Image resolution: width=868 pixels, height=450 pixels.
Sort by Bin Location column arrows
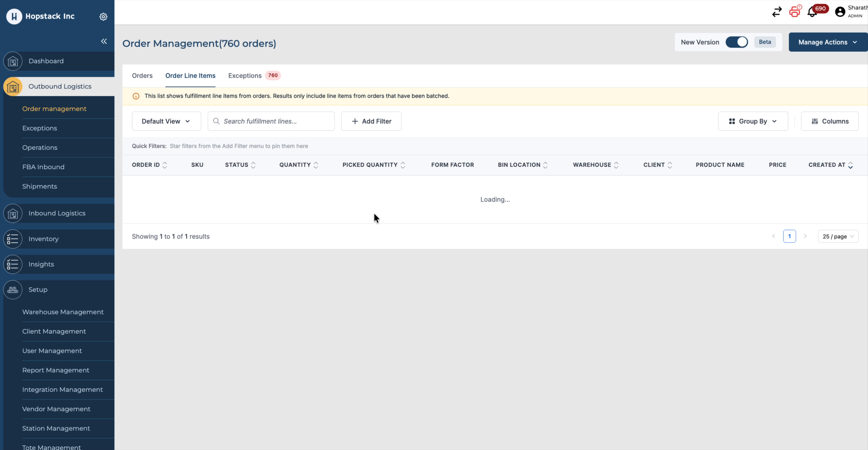point(545,165)
